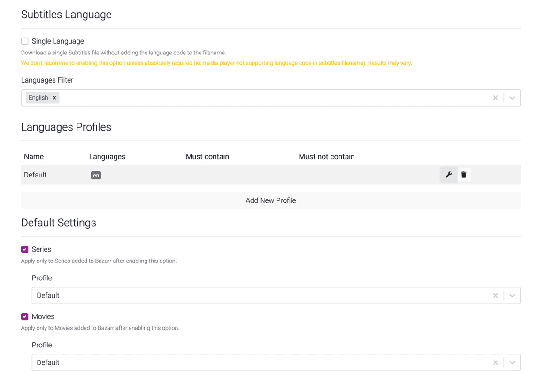Edit the Default profile using the wrench icon
The image size is (554, 392).
pos(448,174)
